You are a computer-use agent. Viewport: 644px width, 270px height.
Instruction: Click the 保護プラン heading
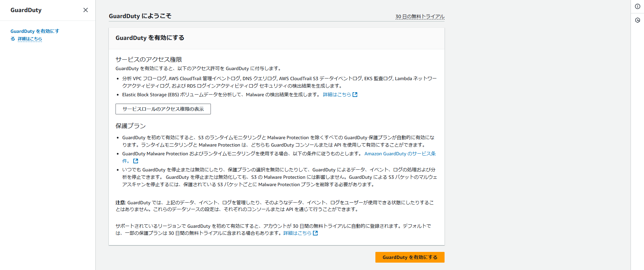(131, 126)
